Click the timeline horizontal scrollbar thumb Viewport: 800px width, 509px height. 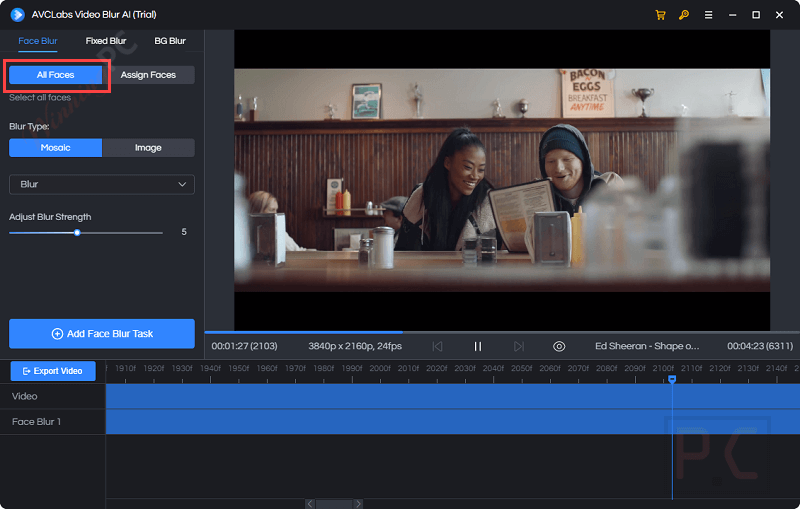334,504
